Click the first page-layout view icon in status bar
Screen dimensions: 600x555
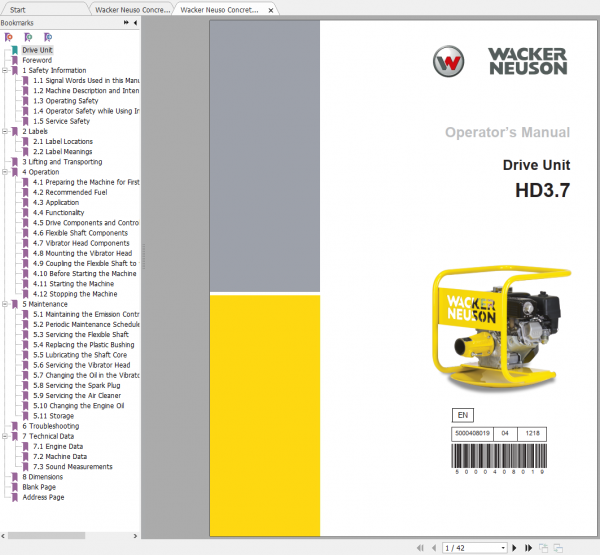click(x=543, y=548)
